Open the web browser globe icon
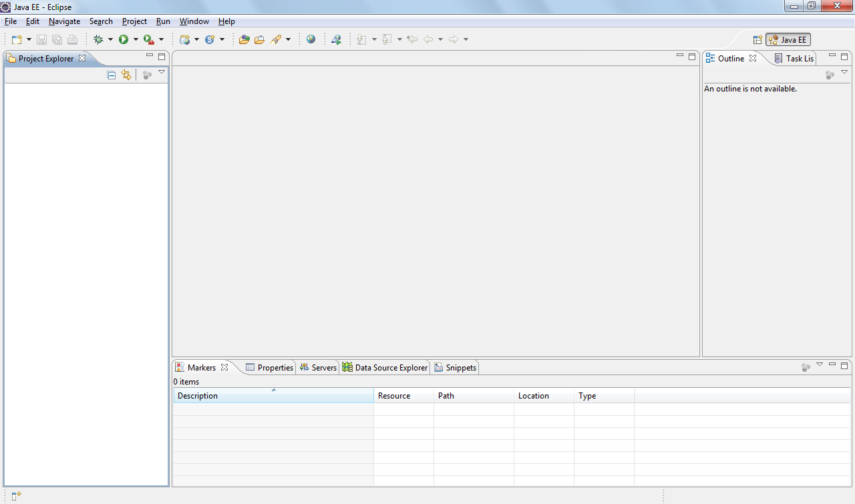Image resolution: width=855 pixels, height=504 pixels. tap(311, 39)
